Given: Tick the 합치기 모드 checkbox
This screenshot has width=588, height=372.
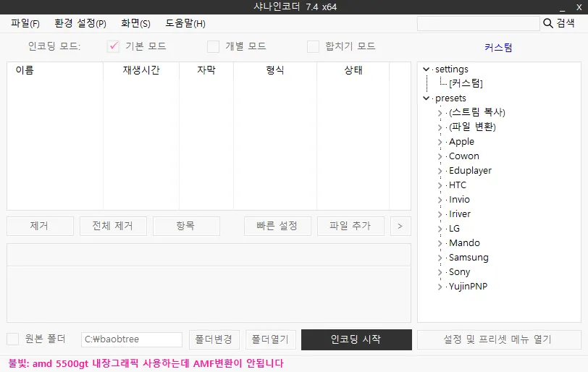Looking at the screenshot, I should tap(313, 46).
